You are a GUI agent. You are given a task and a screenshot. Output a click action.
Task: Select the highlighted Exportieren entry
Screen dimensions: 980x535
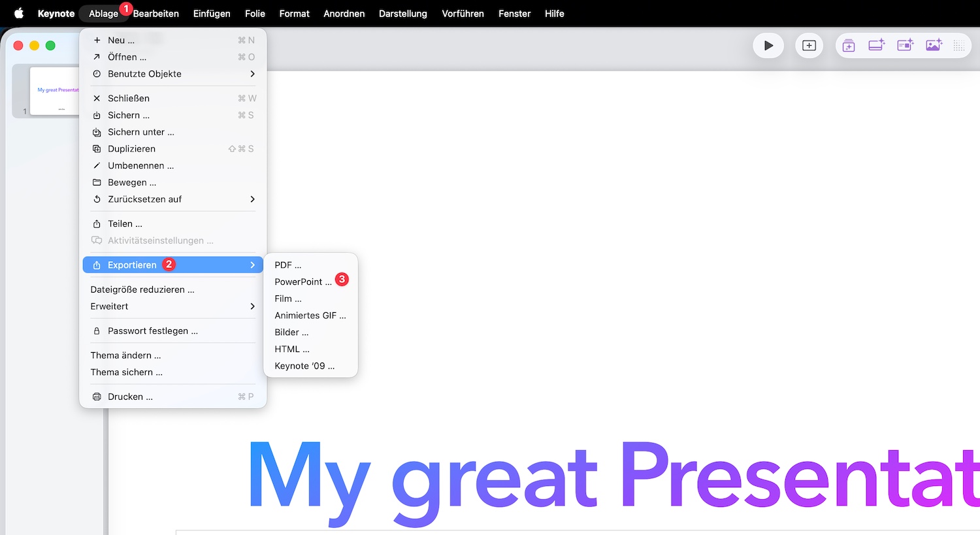[173, 265]
